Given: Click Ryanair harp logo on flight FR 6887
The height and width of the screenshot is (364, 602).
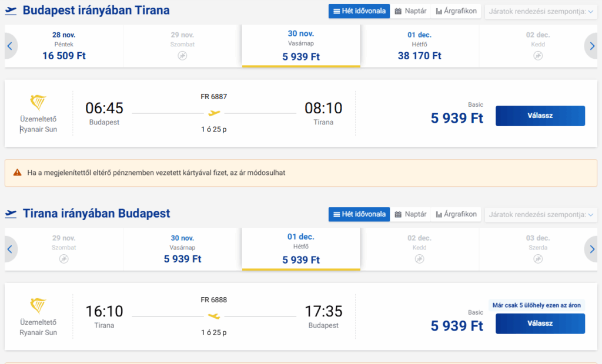Looking at the screenshot, I should 38,103.
